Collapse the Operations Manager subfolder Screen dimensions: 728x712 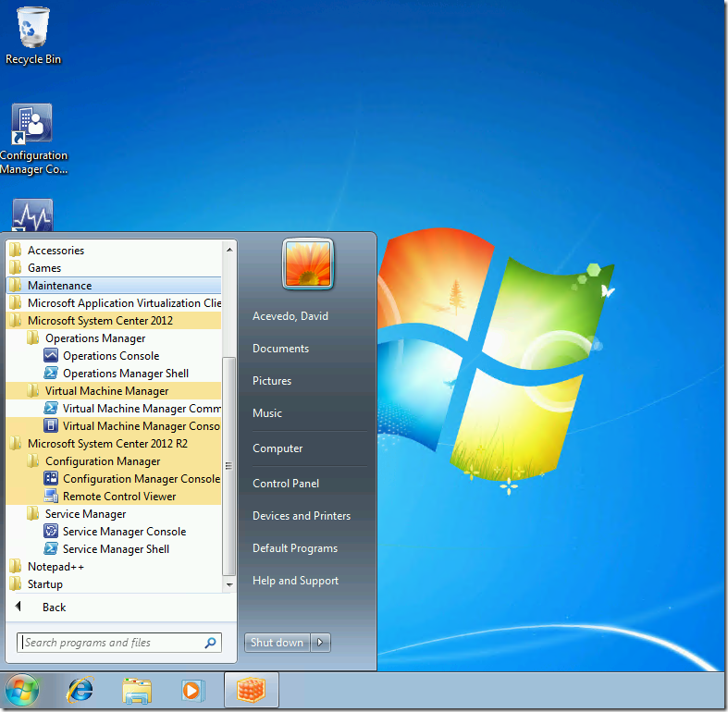114,338
